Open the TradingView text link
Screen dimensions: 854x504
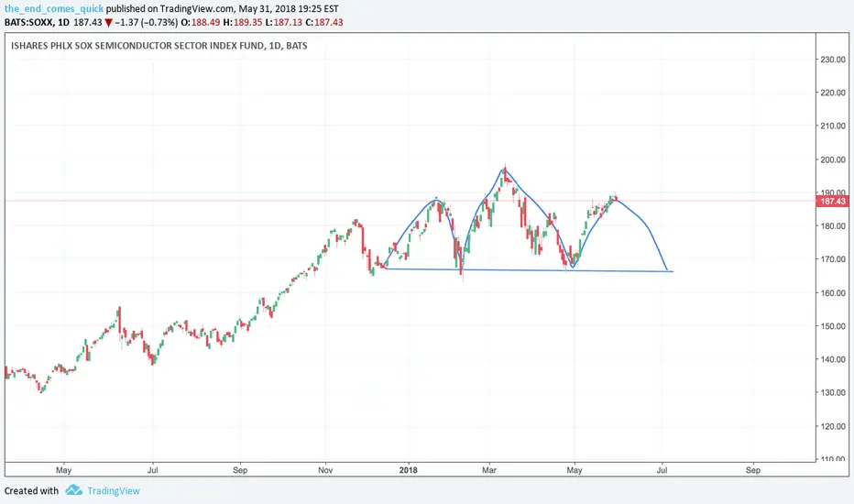114,491
